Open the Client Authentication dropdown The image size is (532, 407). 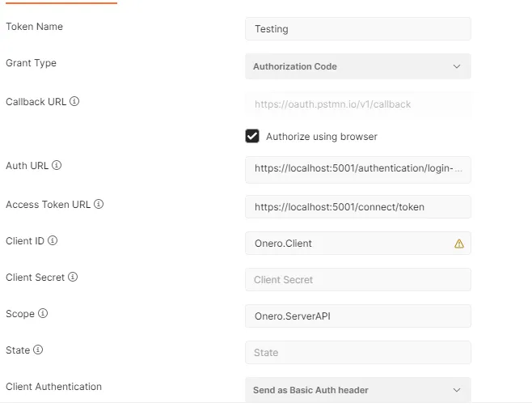click(x=357, y=390)
